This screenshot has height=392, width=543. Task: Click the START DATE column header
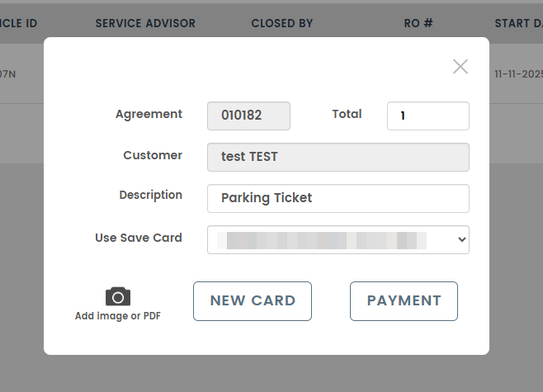tap(518, 23)
